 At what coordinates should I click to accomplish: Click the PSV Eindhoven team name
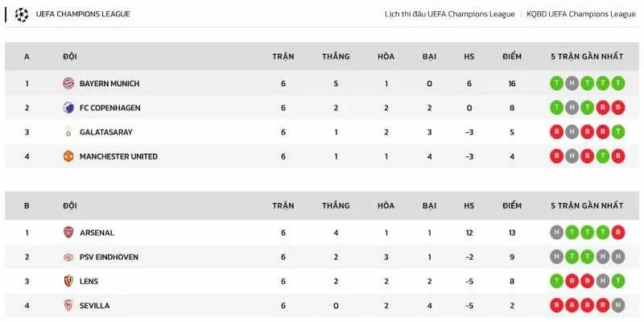click(109, 257)
